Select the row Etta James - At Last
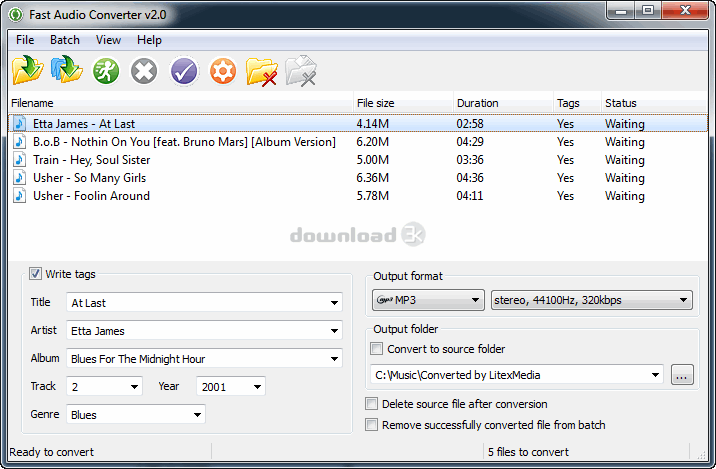Screen dimensions: 716x469 click(x=358, y=123)
